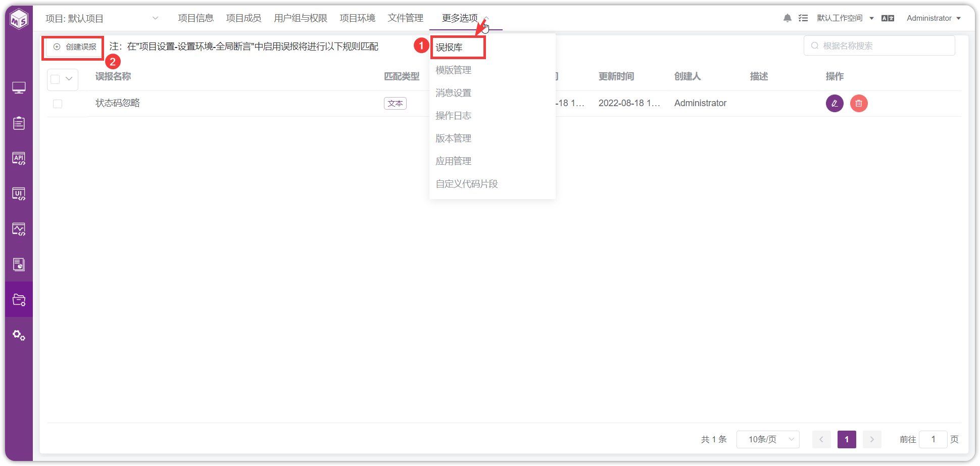
Task: Open the UI testing sidebar icon
Action: pos(19,194)
